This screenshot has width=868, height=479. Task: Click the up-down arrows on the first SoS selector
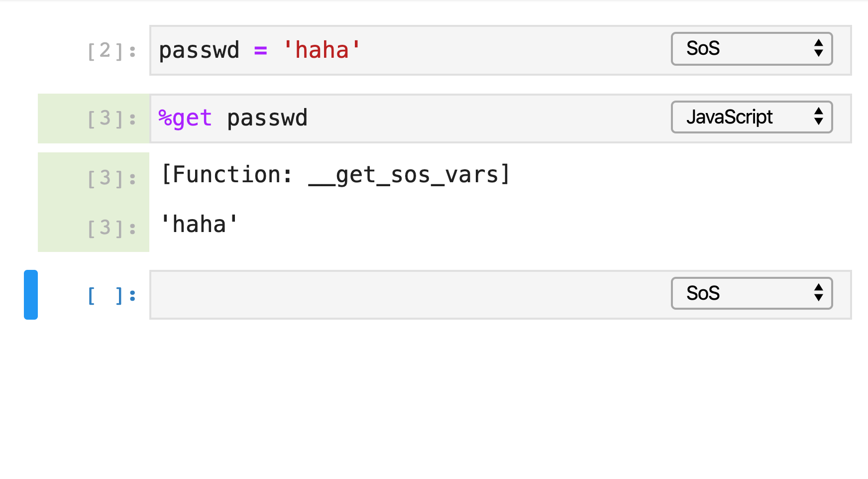819,49
